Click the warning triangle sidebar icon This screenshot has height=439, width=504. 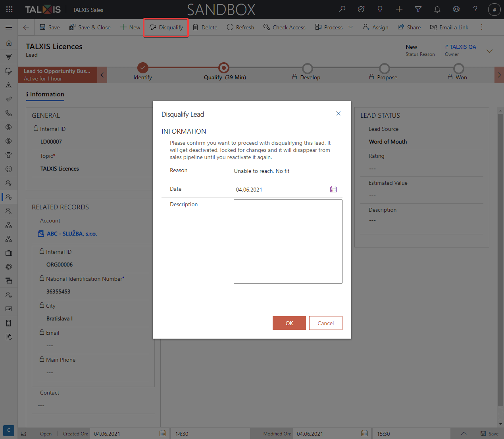coord(9,85)
